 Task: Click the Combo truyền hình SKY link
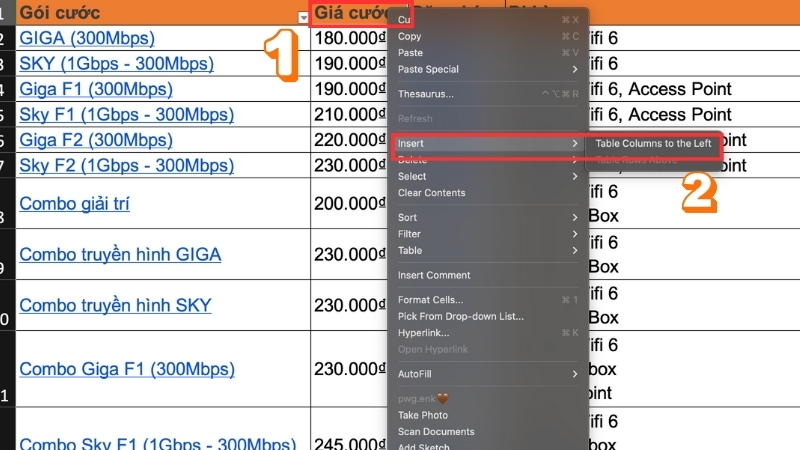coord(118,304)
